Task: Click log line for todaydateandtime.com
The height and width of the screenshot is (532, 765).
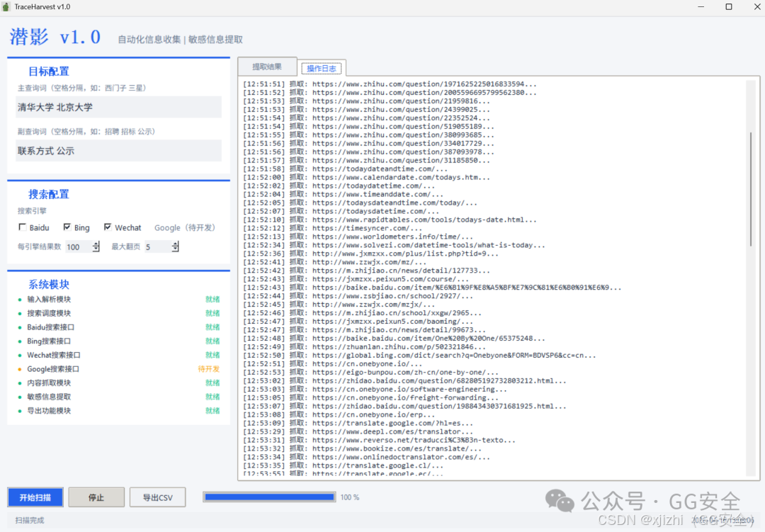Action: click(346, 169)
